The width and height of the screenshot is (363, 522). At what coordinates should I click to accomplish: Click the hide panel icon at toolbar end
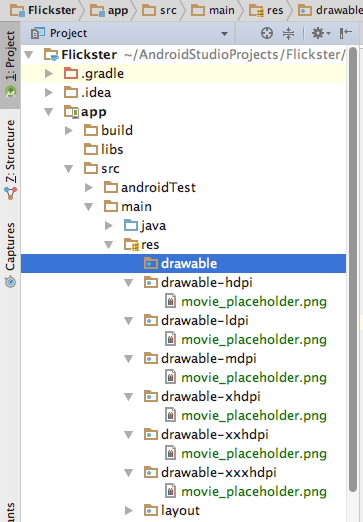346,33
